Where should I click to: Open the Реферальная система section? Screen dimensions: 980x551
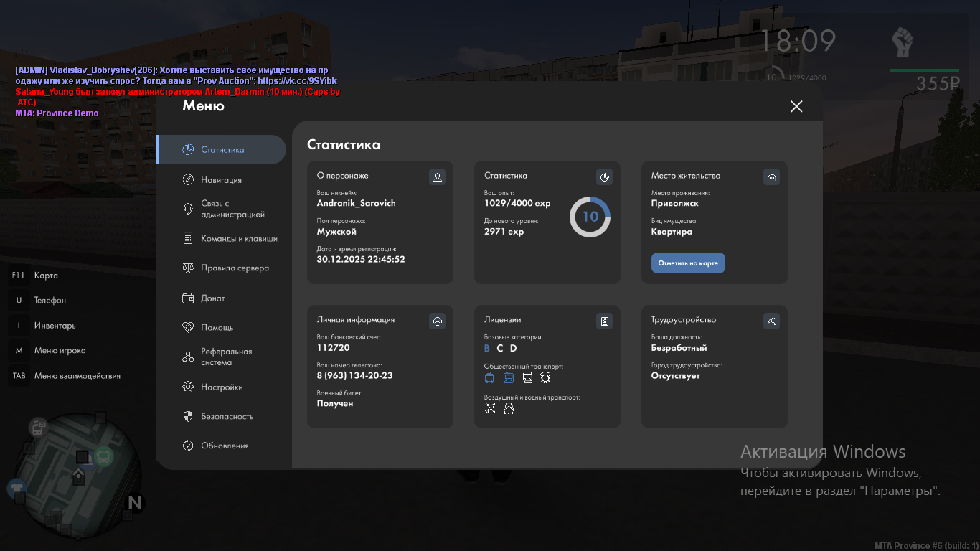(x=226, y=357)
